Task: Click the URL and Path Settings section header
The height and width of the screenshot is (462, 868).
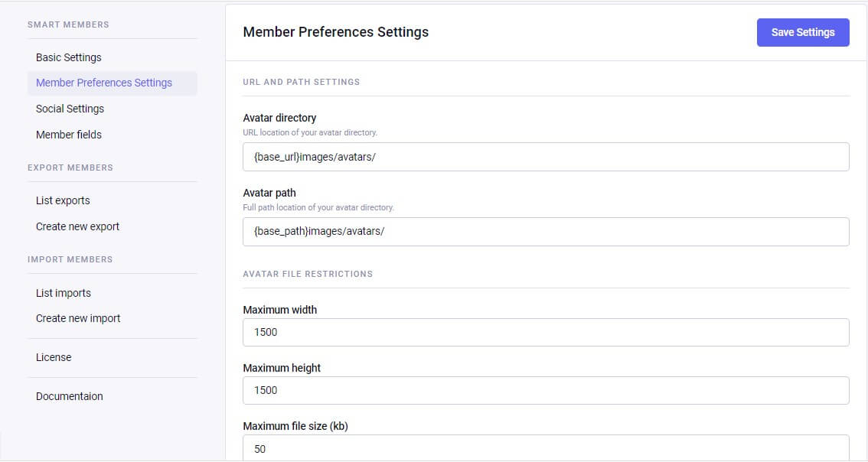Action: coord(301,82)
